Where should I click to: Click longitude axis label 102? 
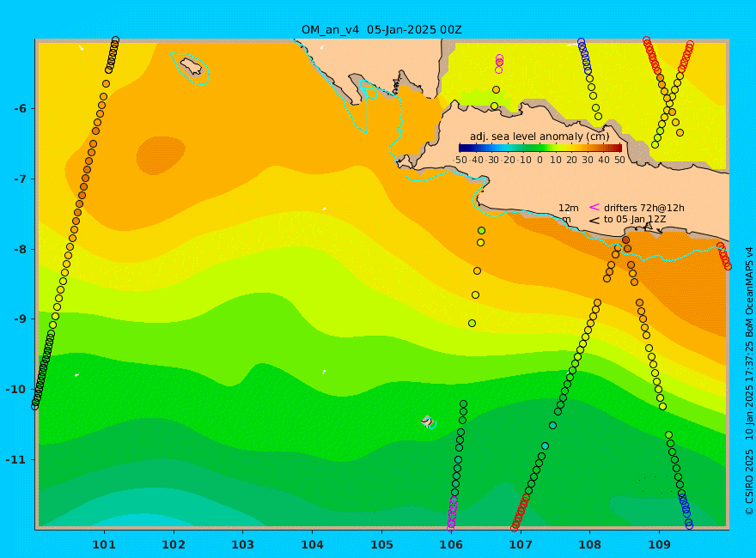174,545
